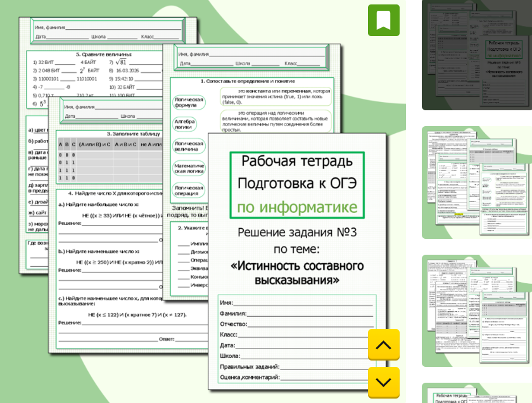Open the third thumbnail with task sheets
Screen dimensions: 532x403
pos(477,310)
